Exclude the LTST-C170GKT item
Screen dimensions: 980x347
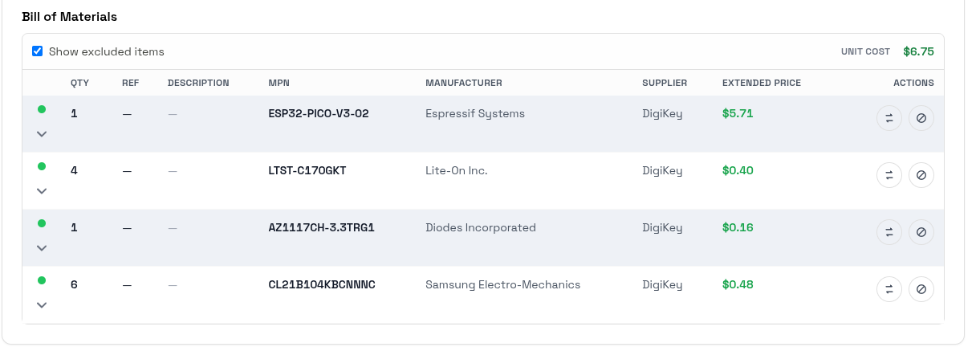tap(921, 175)
